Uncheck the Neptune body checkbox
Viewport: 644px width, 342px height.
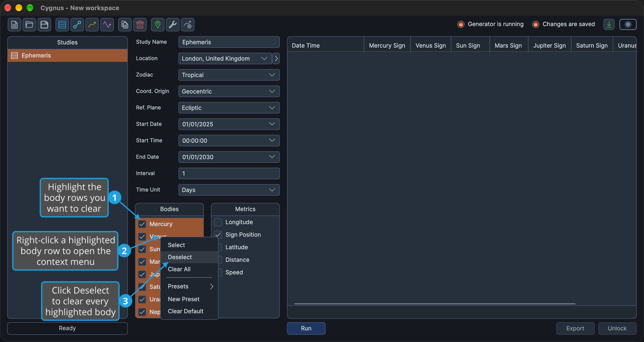(x=142, y=312)
